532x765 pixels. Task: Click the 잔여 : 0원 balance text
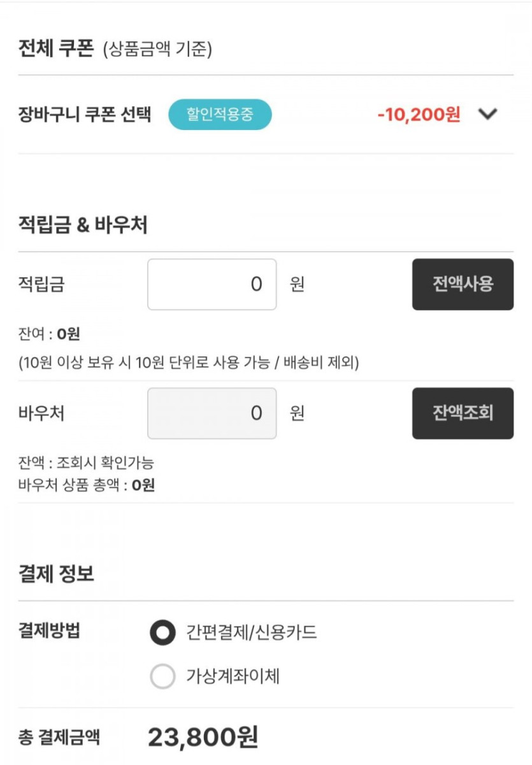(x=50, y=334)
